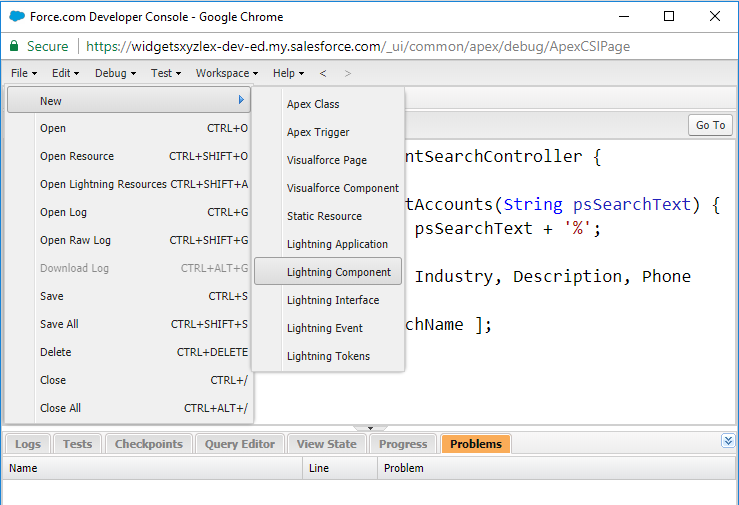
Task: Click the back arrow in menu bar
Action: click(x=323, y=73)
